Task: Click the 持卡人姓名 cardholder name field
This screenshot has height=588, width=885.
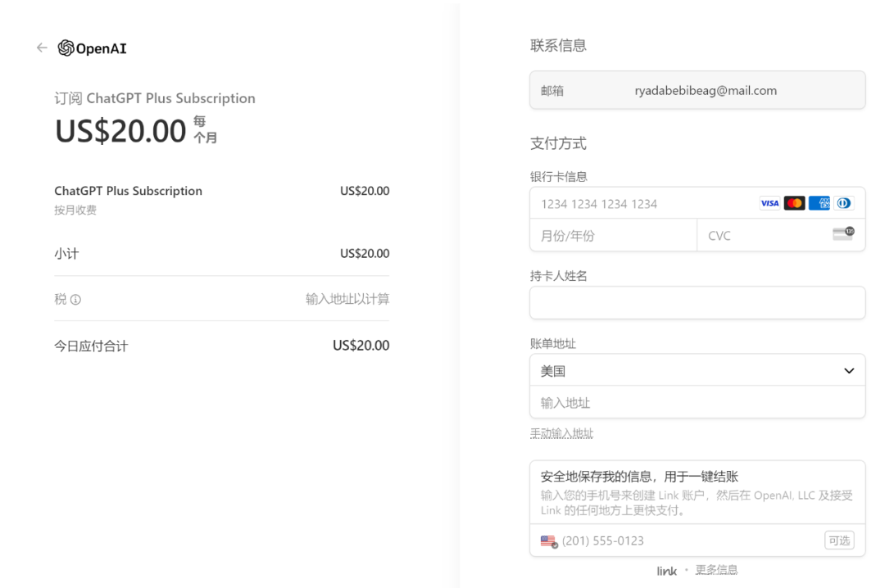Action: point(697,302)
